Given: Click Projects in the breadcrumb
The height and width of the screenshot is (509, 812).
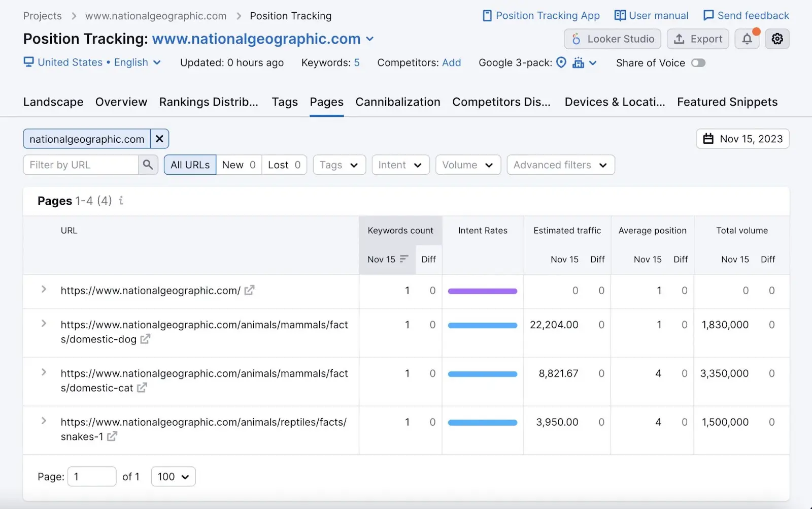Looking at the screenshot, I should (43, 16).
